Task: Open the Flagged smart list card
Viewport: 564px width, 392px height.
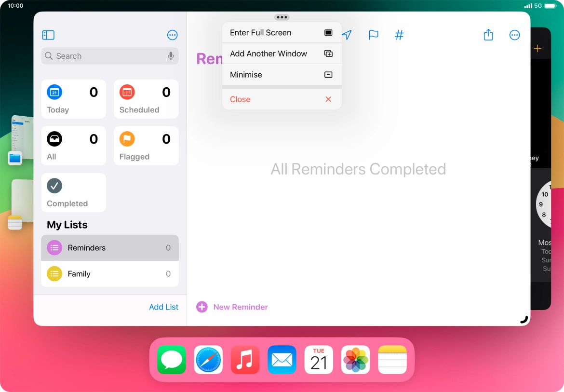Action: pos(146,146)
